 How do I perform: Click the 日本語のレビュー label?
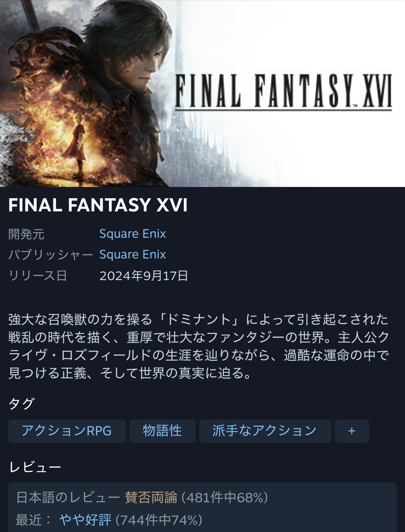coord(68,497)
